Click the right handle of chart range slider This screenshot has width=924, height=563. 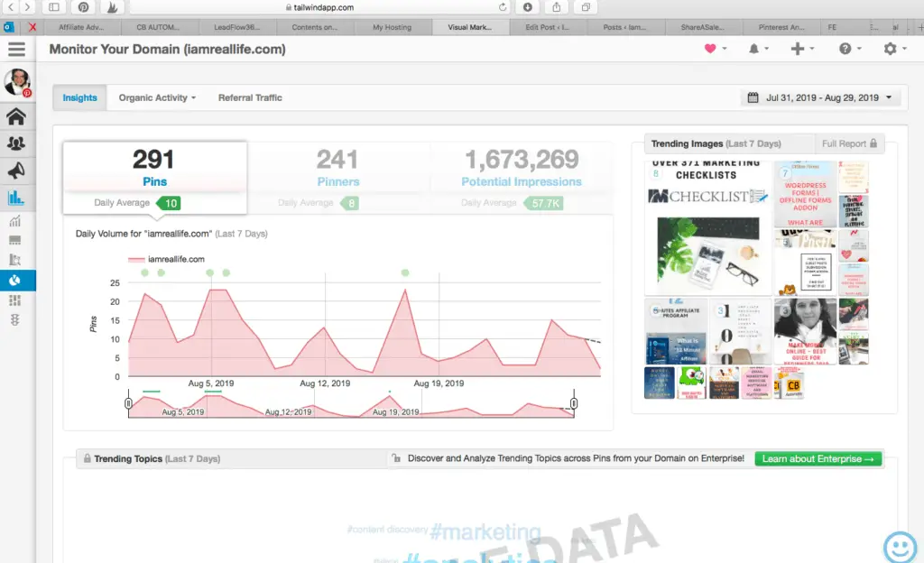[574, 403]
